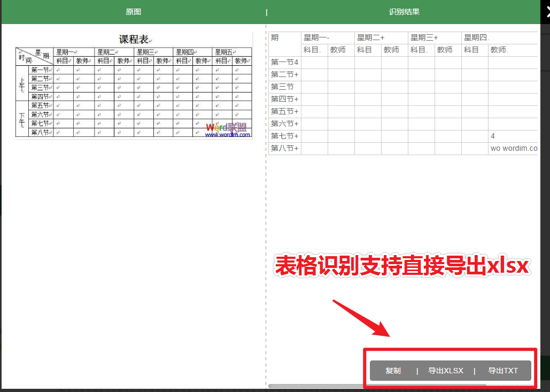The height and width of the screenshot is (392, 550).
Task: Close the recognition result dialog
Action: (x=547, y=12)
